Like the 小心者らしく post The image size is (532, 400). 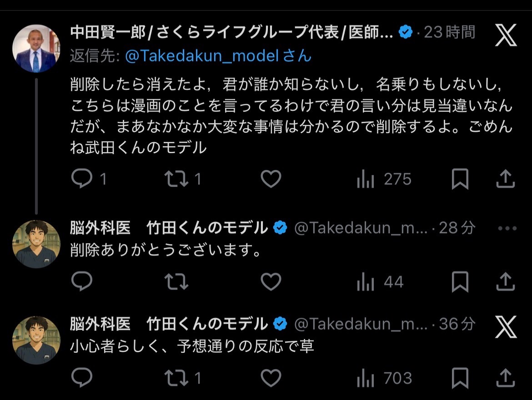(x=271, y=378)
